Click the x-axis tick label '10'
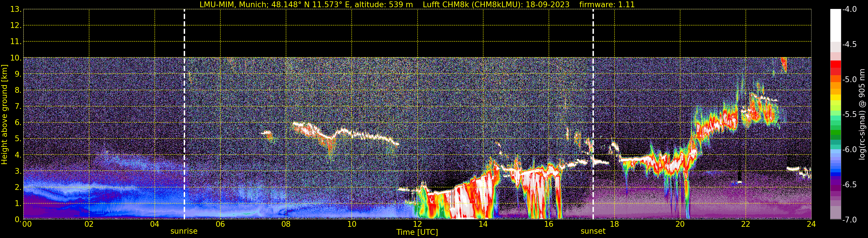Viewport: 868px width, 238px height. click(x=352, y=224)
